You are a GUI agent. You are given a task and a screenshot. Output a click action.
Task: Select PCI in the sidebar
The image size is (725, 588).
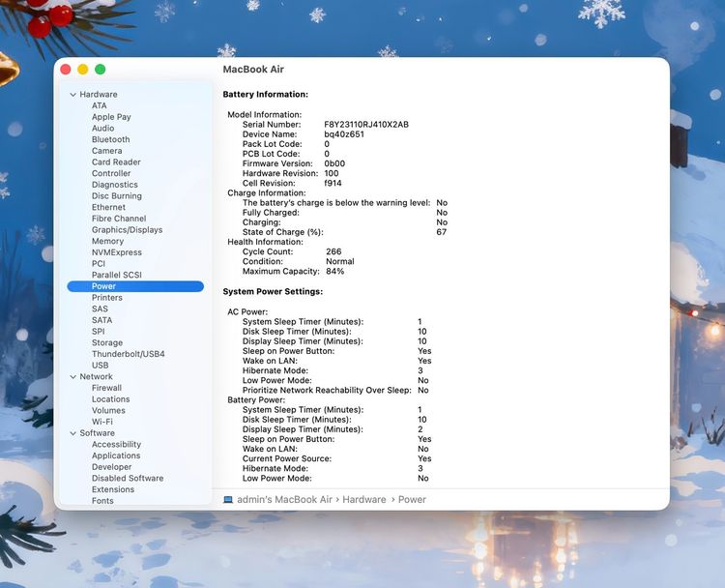(x=98, y=264)
